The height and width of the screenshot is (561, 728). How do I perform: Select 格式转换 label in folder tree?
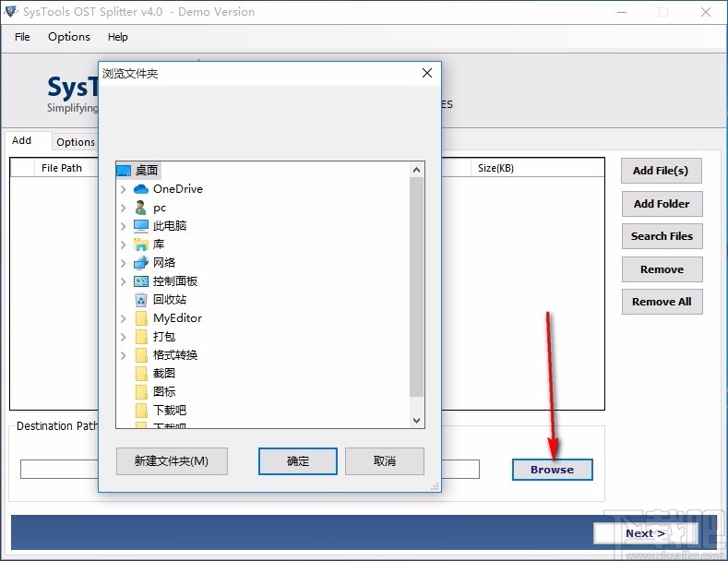(175, 355)
